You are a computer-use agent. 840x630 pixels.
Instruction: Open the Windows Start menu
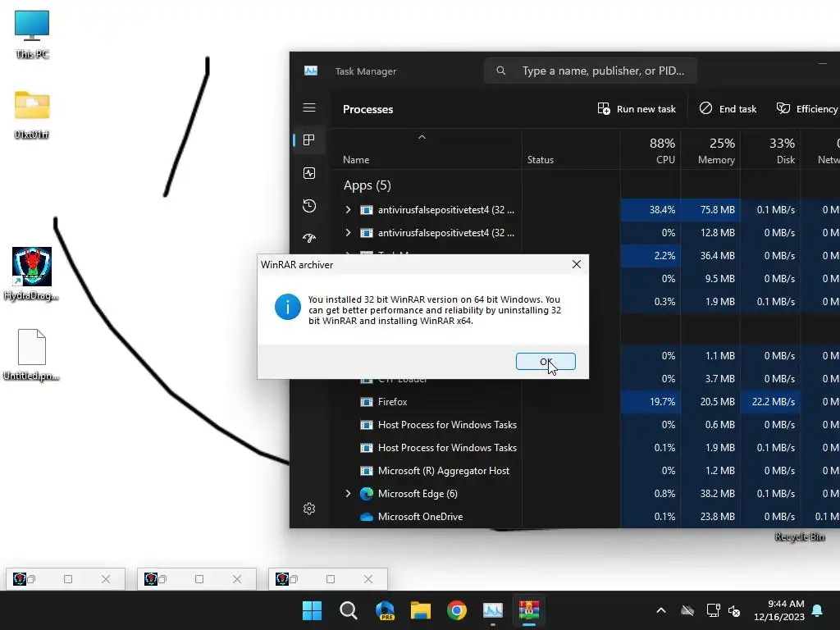[x=313, y=610]
